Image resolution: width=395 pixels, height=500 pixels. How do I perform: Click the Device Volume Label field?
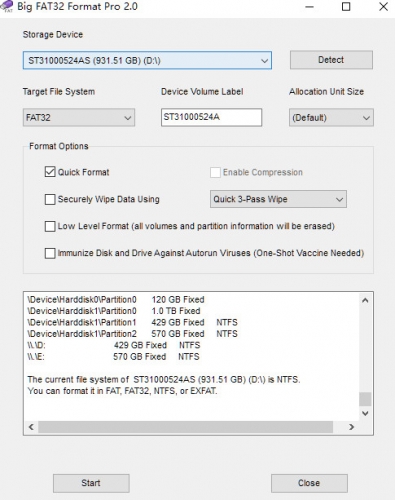click(211, 117)
